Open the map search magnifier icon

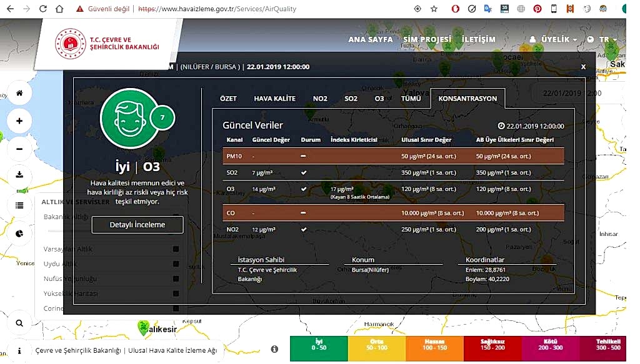19,323
